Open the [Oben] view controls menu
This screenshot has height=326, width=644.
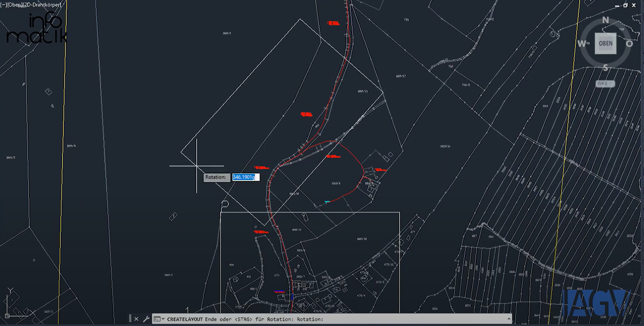click(15, 5)
